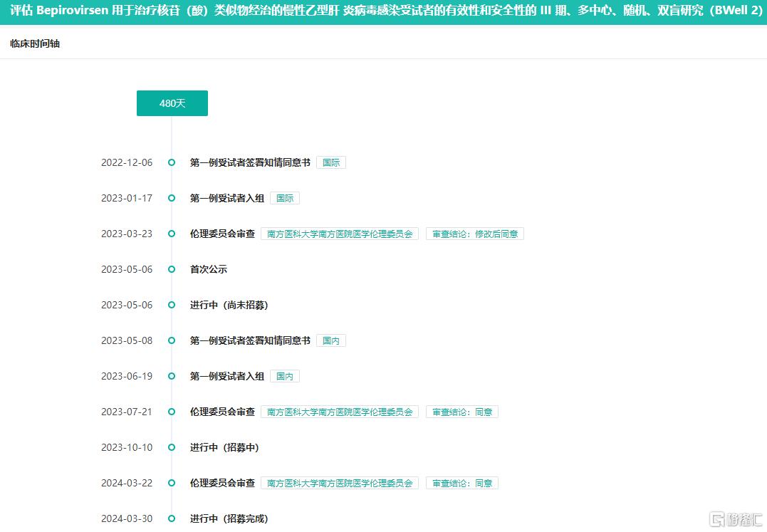767x532 pixels.
Task: Click 南方医院医学伦理委员会 tag on 2023-07-21 row
Action: (x=340, y=412)
